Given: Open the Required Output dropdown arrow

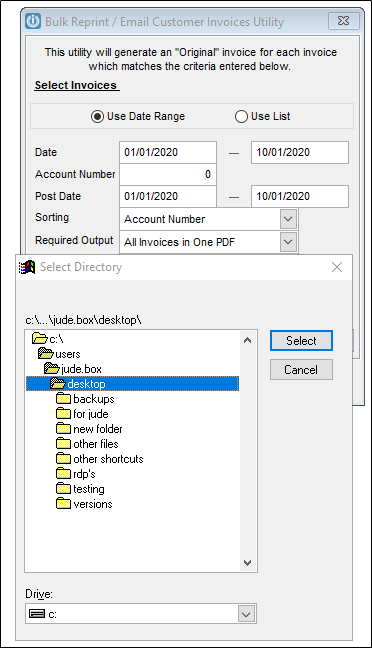Looking at the screenshot, I should coord(288,242).
